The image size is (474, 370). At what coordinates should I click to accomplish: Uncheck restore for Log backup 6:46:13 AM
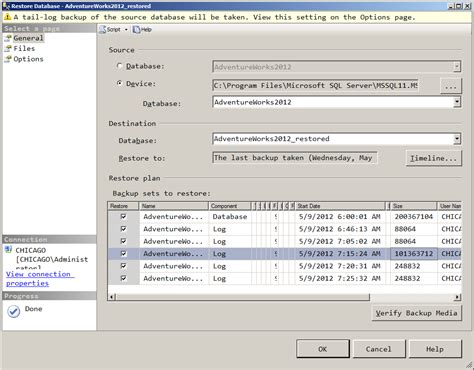click(x=123, y=229)
